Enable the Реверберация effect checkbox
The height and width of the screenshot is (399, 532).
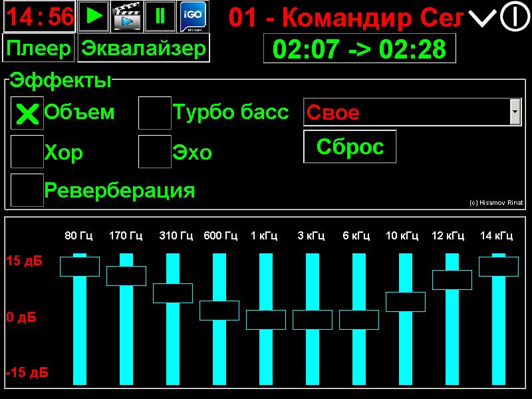click(x=27, y=190)
